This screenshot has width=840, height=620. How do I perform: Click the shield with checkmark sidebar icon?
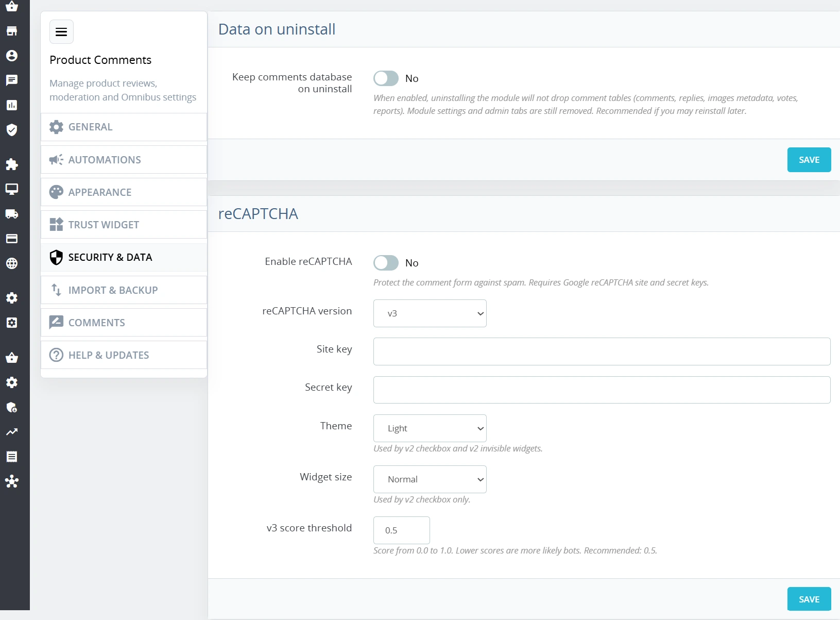coord(12,130)
